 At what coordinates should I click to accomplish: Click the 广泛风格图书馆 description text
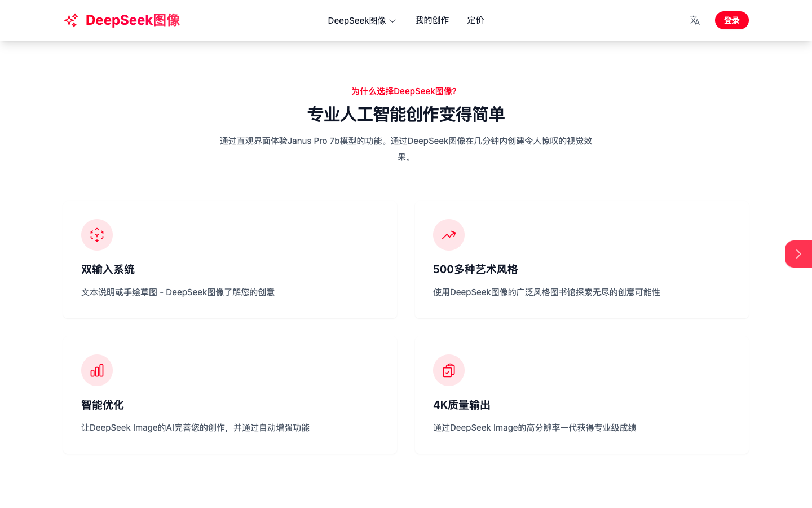click(546, 292)
